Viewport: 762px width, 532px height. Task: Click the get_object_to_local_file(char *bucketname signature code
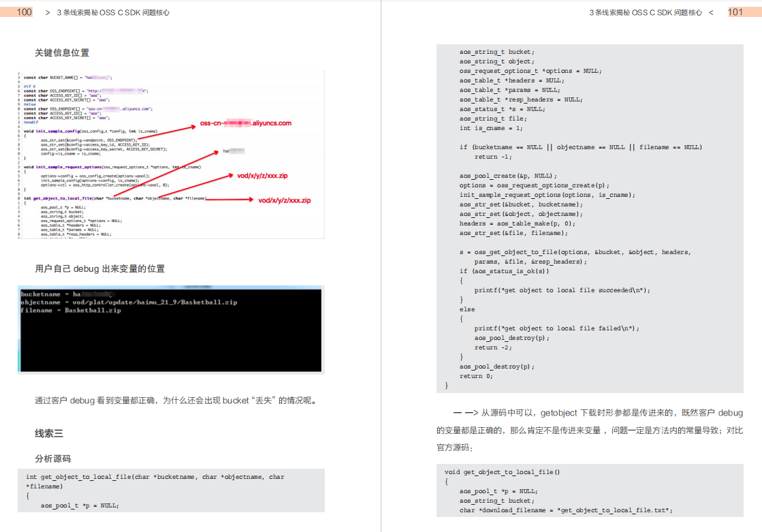tap(155, 477)
